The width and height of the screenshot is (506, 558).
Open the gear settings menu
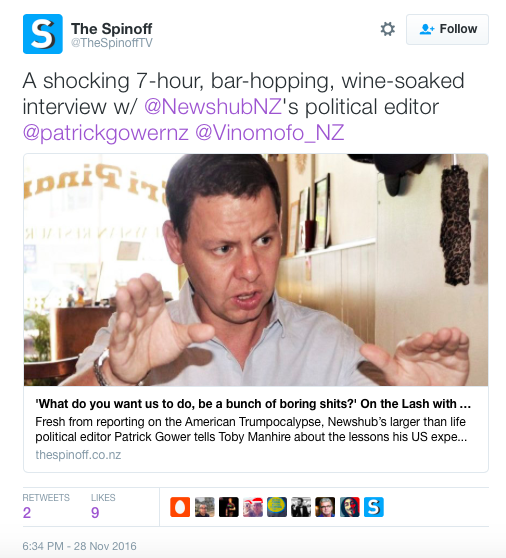coord(388,29)
